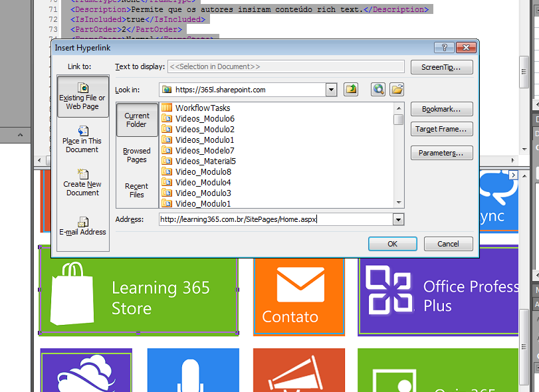Open the Bookmark dialog button

click(x=441, y=109)
